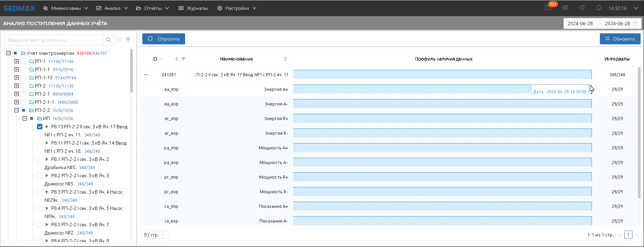Click the magnifier search icon in tree panel
Screen dimensions: 644x247
tap(108, 40)
